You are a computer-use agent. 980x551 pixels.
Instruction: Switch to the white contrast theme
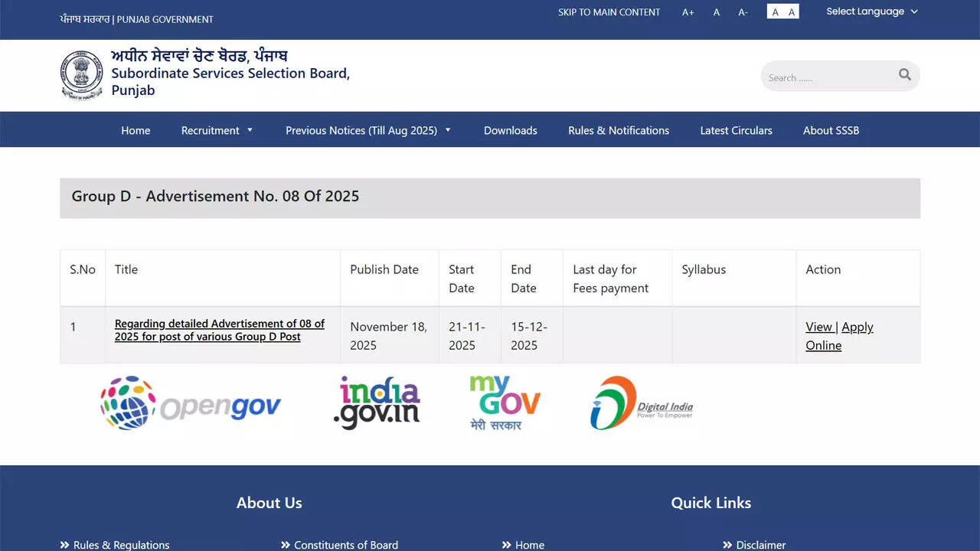point(775,12)
